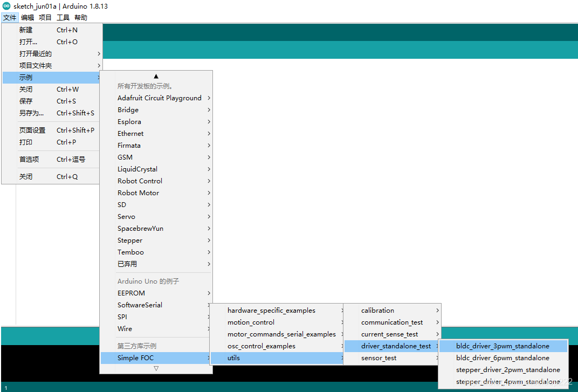Expand SoftwareSerial examples
The image size is (578, 392).
click(156, 305)
